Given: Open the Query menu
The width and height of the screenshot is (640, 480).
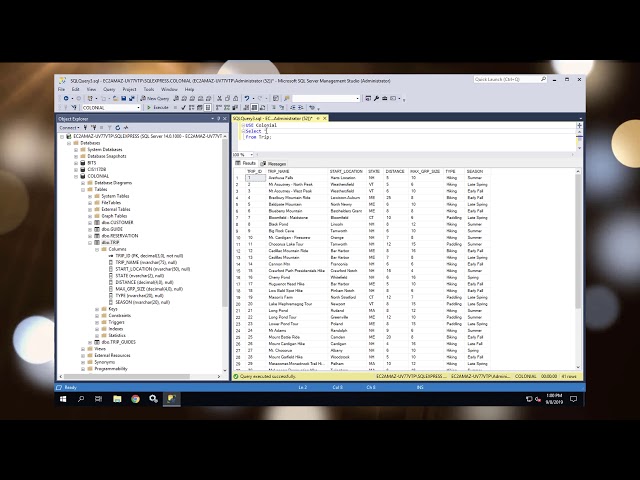Looking at the screenshot, I should [x=109, y=89].
